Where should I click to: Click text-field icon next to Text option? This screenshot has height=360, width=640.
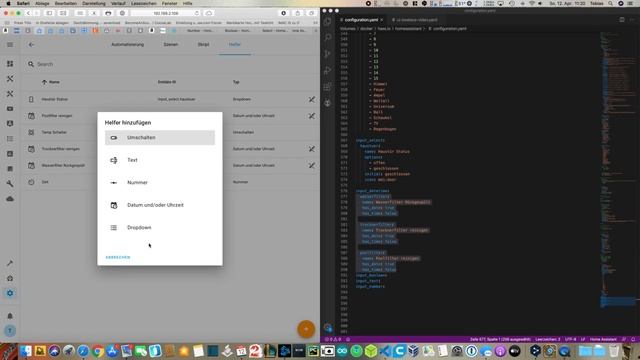[113, 160]
